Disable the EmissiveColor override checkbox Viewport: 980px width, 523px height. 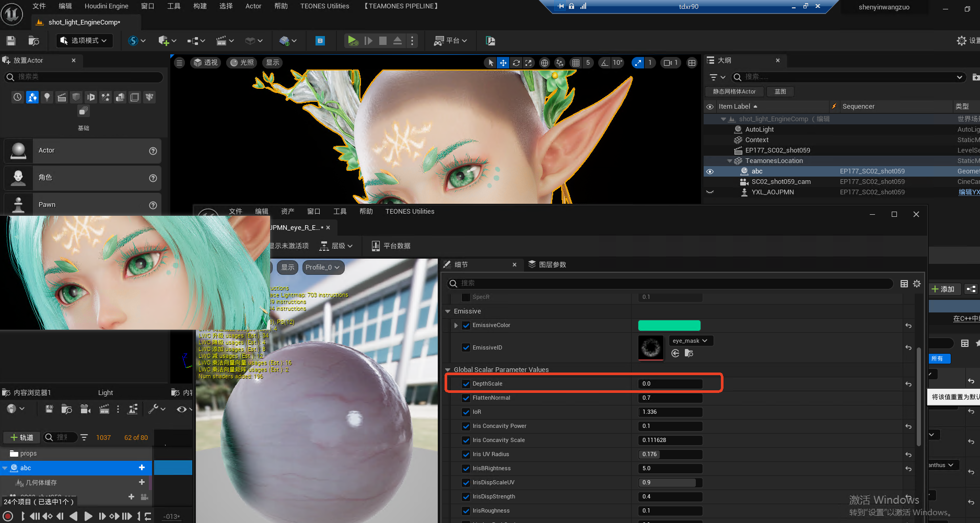[466, 326]
